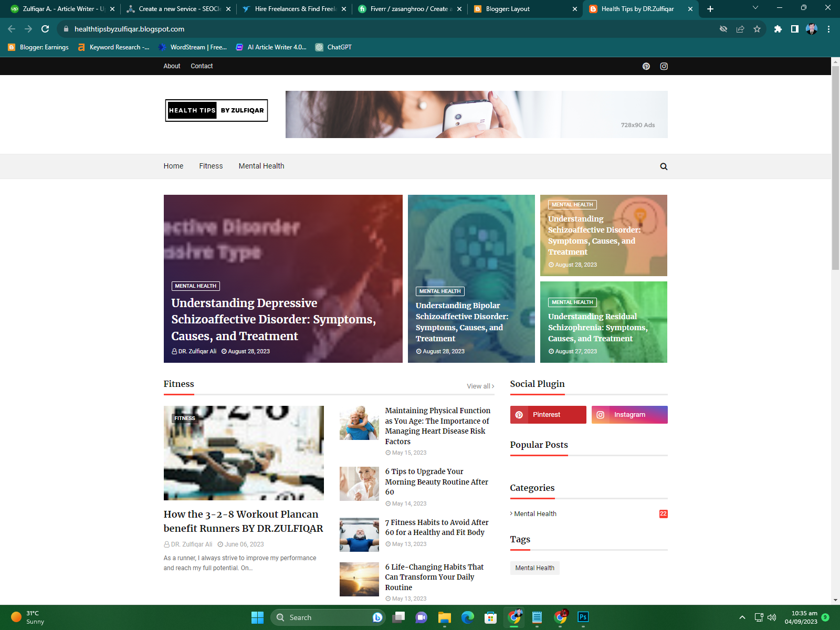Click the Chrome profile avatar icon

pyautogui.click(x=812, y=29)
